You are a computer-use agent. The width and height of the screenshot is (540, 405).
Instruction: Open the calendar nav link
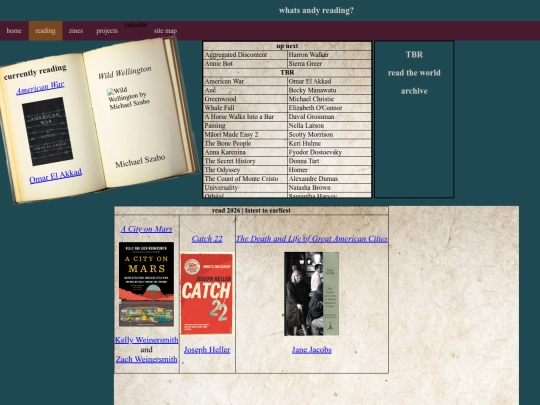(x=136, y=25)
